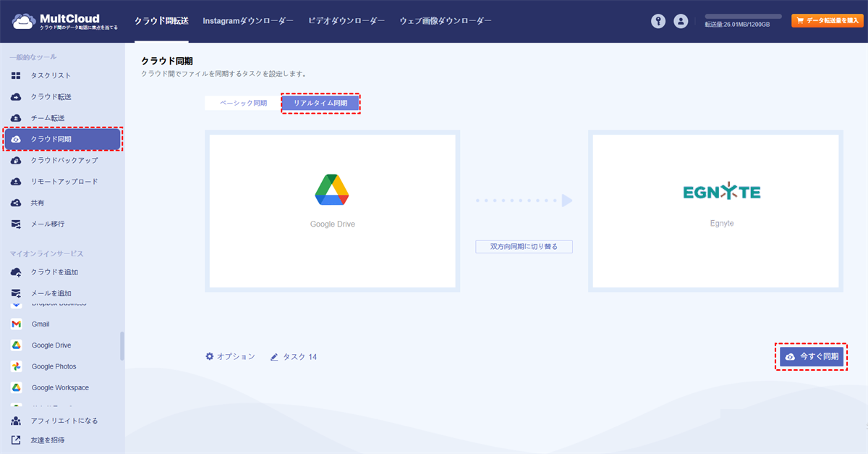
Task: Open the key icon in the header
Action: coord(658,22)
